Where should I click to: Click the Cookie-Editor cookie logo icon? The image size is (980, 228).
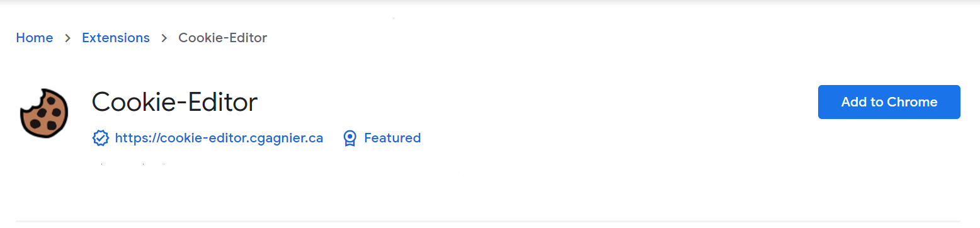coord(43,113)
